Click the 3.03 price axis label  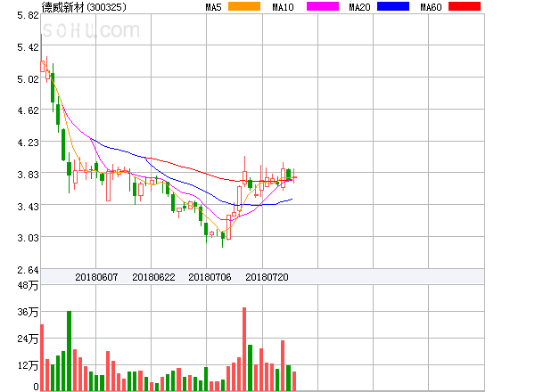click(x=28, y=238)
